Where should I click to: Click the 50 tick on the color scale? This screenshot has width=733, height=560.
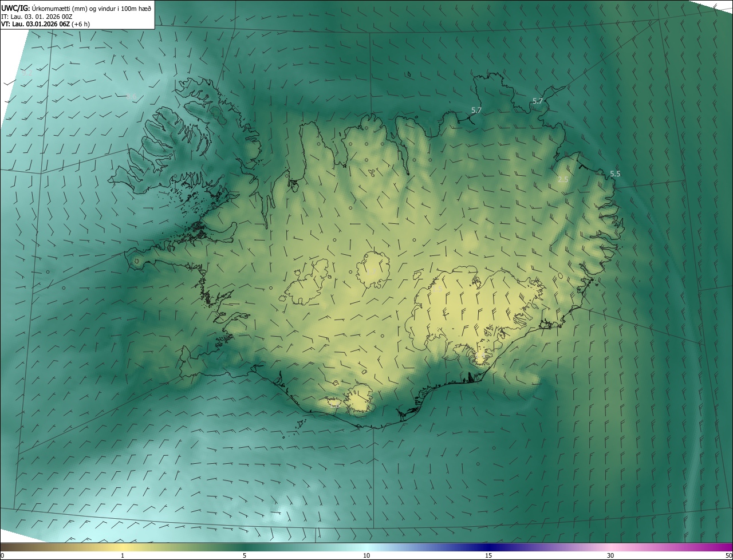click(728, 555)
